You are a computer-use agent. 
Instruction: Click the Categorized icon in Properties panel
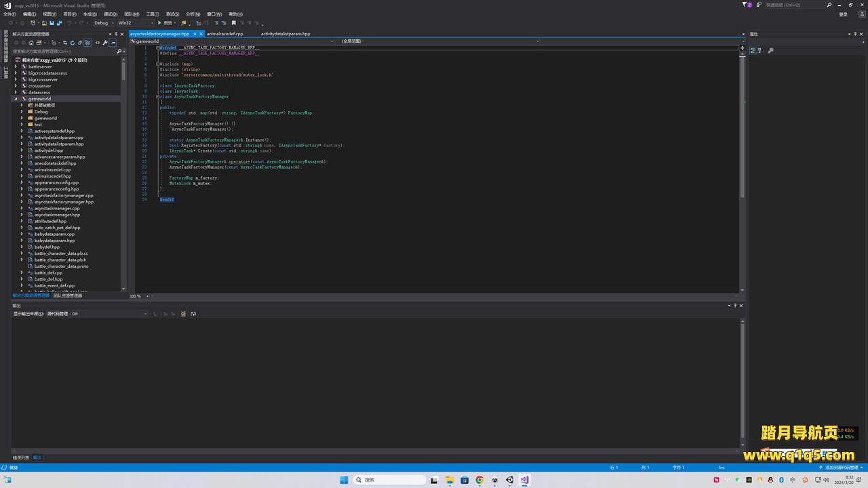pyautogui.click(x=753, y=50)
